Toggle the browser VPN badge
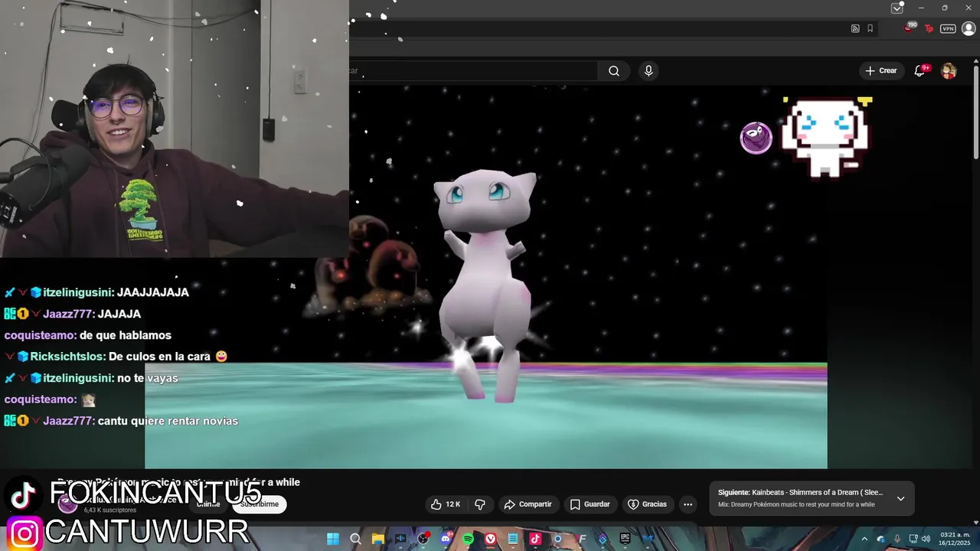The image size is (980, 551). [x=948, y=28]
